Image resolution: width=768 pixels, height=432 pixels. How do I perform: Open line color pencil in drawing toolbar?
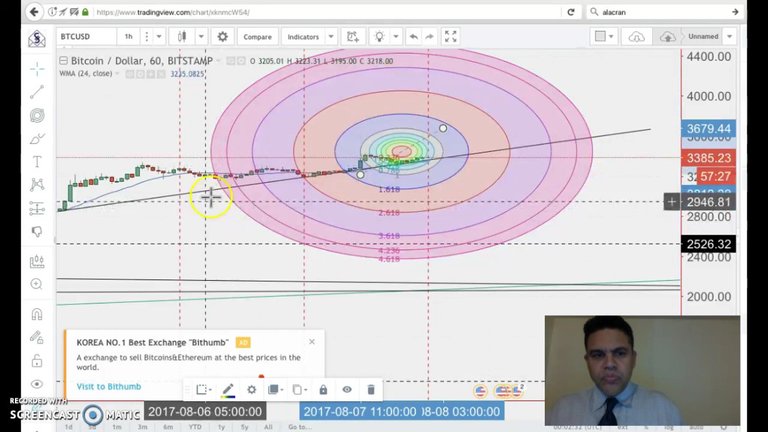point(228,390)
